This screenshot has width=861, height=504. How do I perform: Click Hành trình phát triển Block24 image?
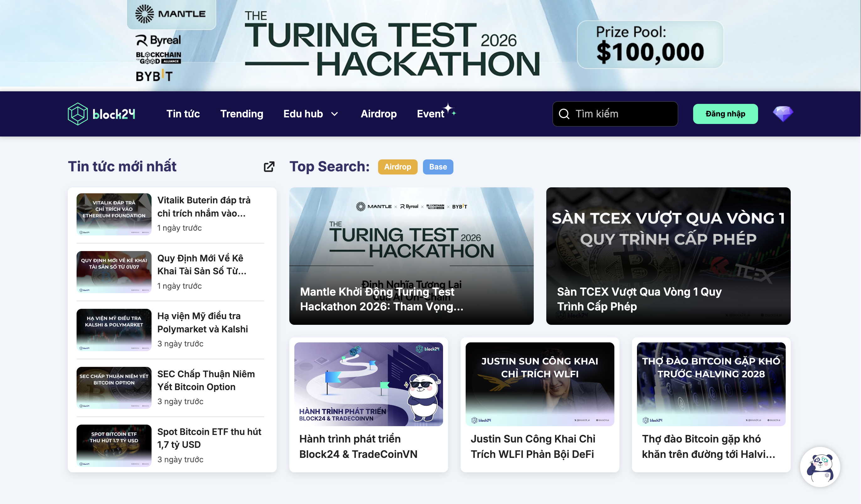click(x=368, y=384)
